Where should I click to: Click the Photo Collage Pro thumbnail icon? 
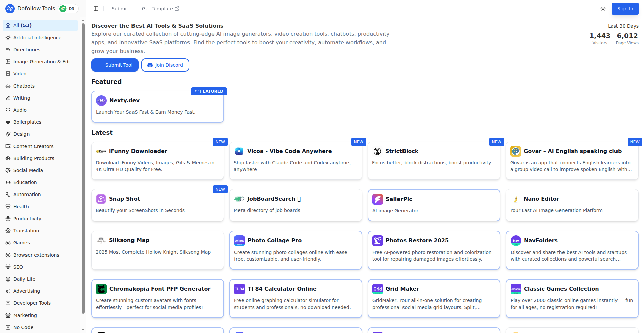tap(239, 241)
